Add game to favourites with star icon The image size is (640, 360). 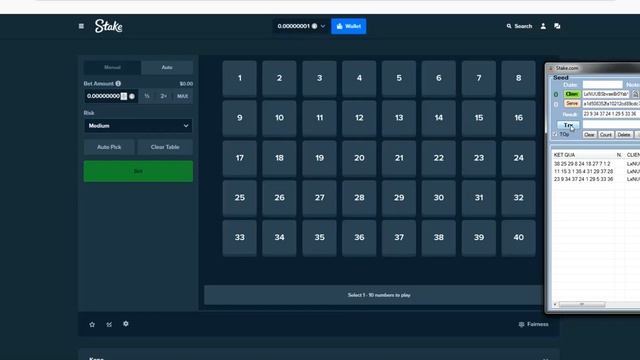pyautogui.click(x=92, y=324)
